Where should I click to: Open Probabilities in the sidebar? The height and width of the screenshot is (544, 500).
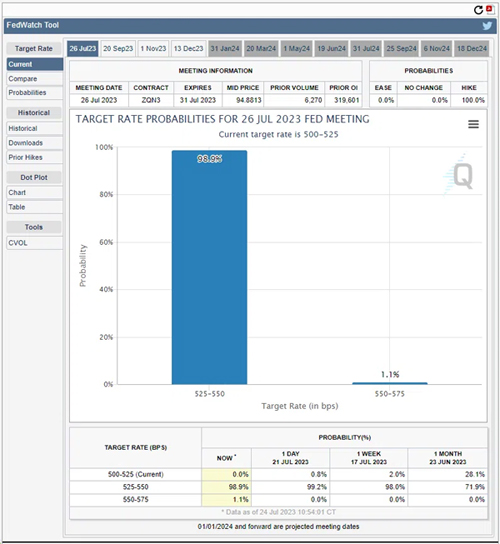(34, 93)
